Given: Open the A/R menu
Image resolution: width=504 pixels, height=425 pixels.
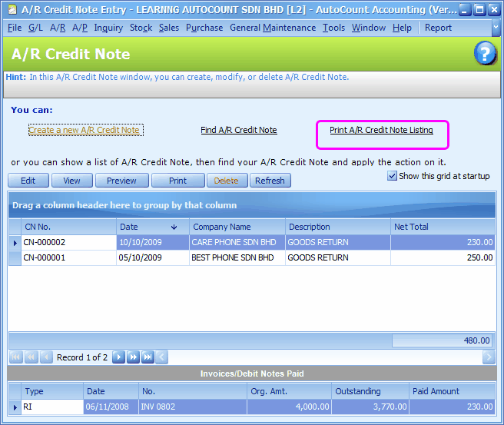Looking at the screenshot, I should pos(58,28).
